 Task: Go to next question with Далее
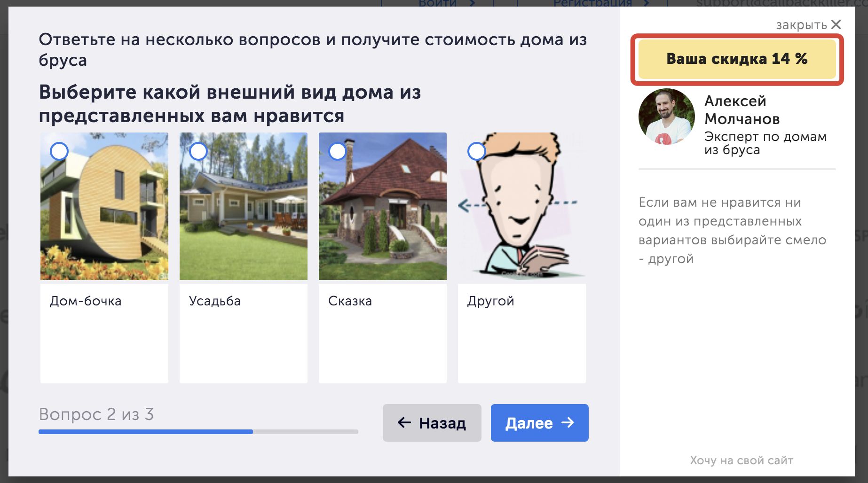tap(540, 423)
